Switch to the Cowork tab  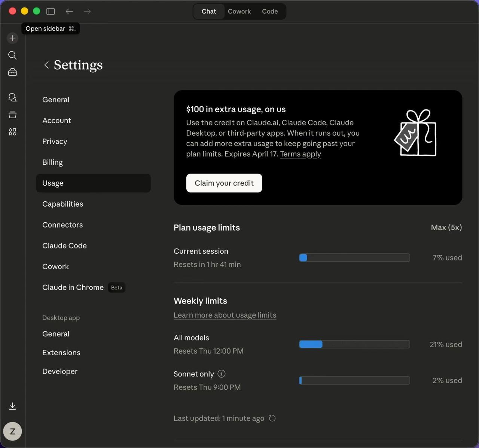click(x=239, y=12)
